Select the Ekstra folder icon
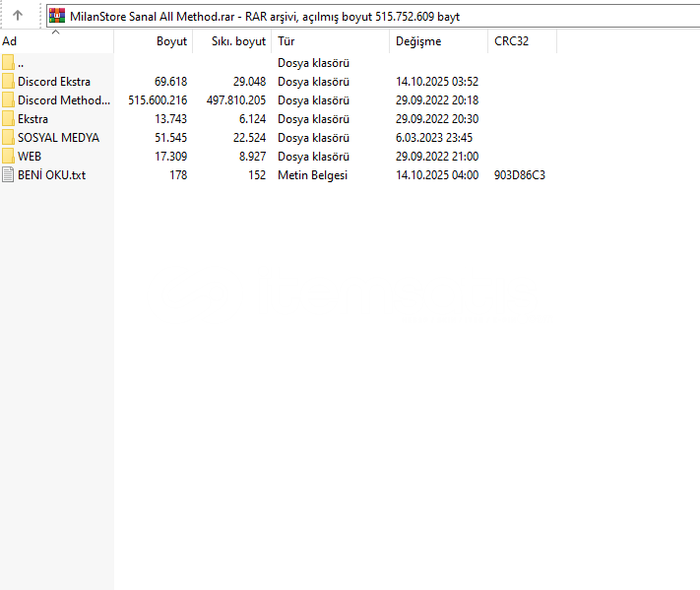700x590 pixels. 8,119
